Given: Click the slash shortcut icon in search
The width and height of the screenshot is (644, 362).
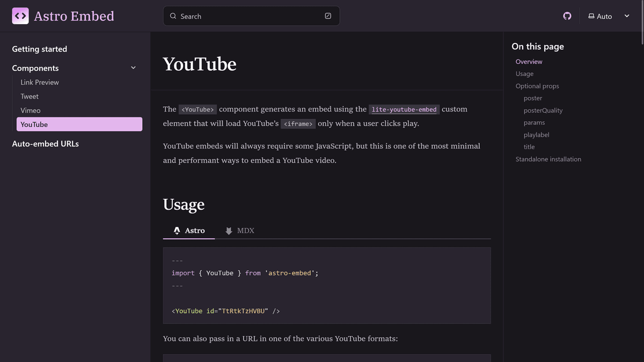Looking at the screenshot, I should point(328,16).
